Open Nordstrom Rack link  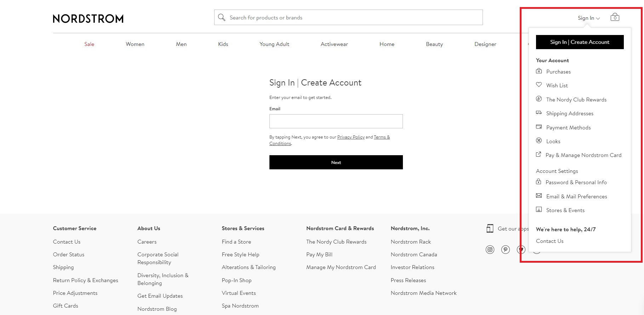[411, 242]
